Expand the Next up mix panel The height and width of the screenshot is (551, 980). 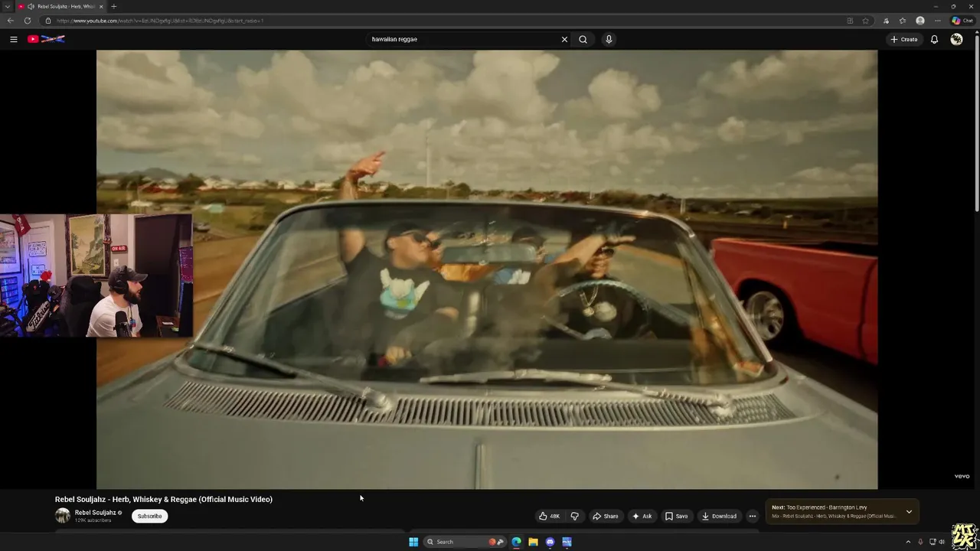[x=909, y=511]
